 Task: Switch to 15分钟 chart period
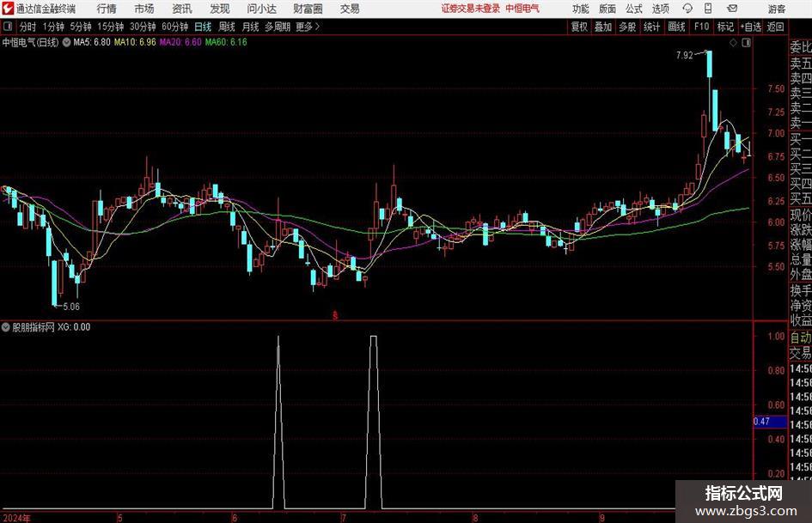(x=110, y=27)
